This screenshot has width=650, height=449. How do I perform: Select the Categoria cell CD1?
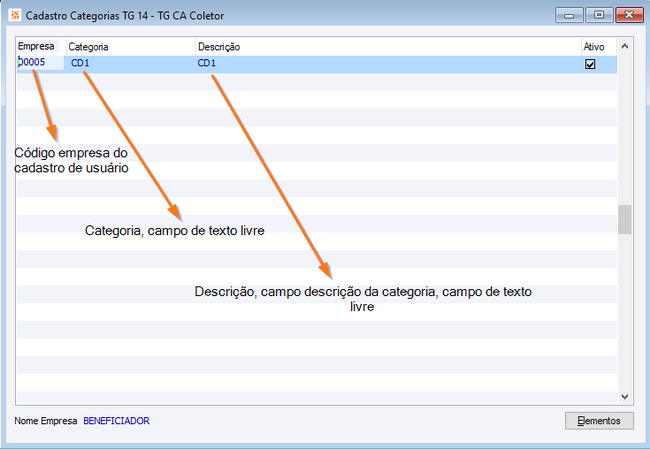pyautogui.click(x=131, y=63)
